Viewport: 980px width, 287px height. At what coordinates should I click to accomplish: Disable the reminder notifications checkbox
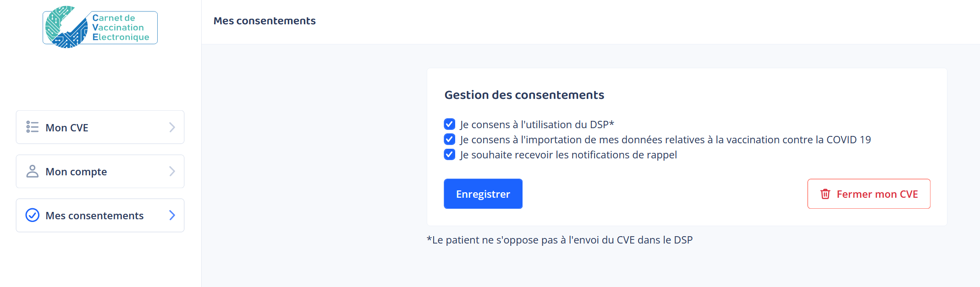click(x=450, y=154)
